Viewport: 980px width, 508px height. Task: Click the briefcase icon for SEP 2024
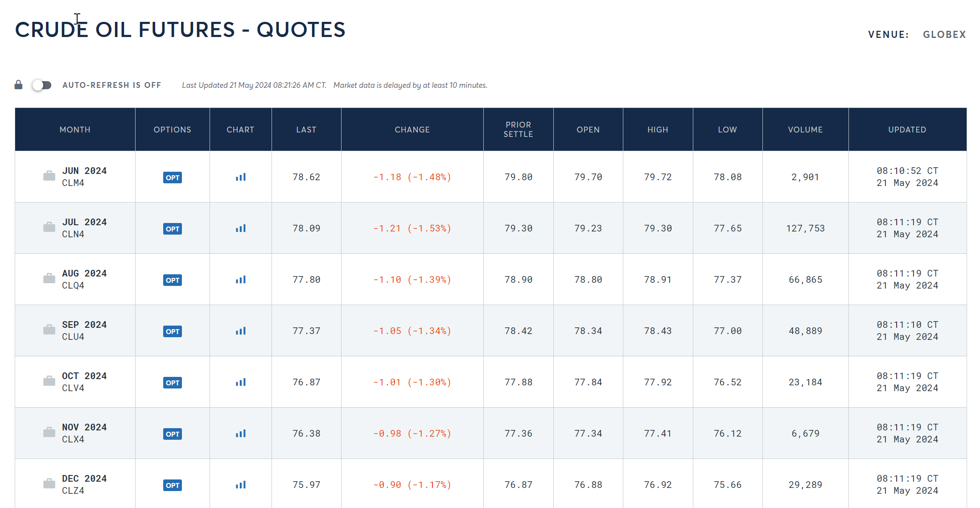tap(49, 330)
